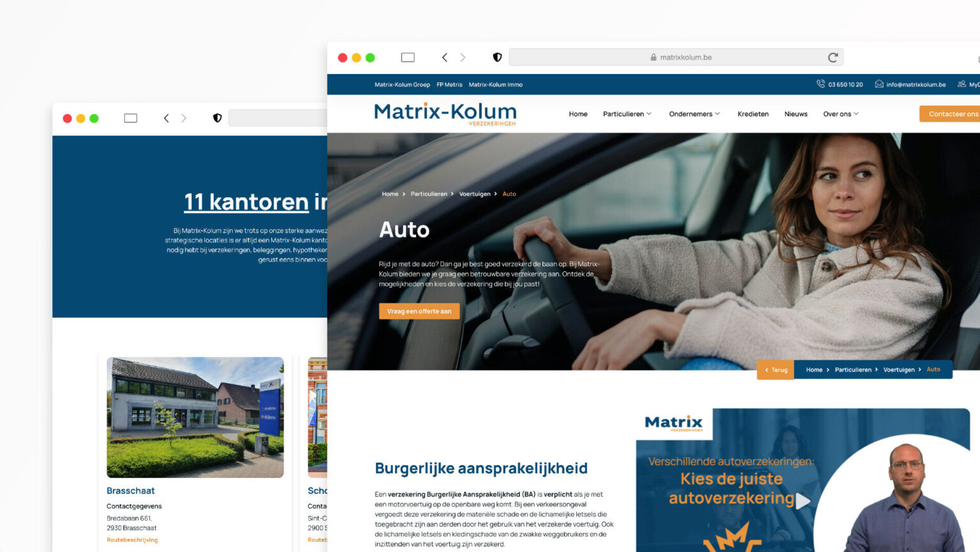
Task: Click the orange Terug button
Action: 776,370
